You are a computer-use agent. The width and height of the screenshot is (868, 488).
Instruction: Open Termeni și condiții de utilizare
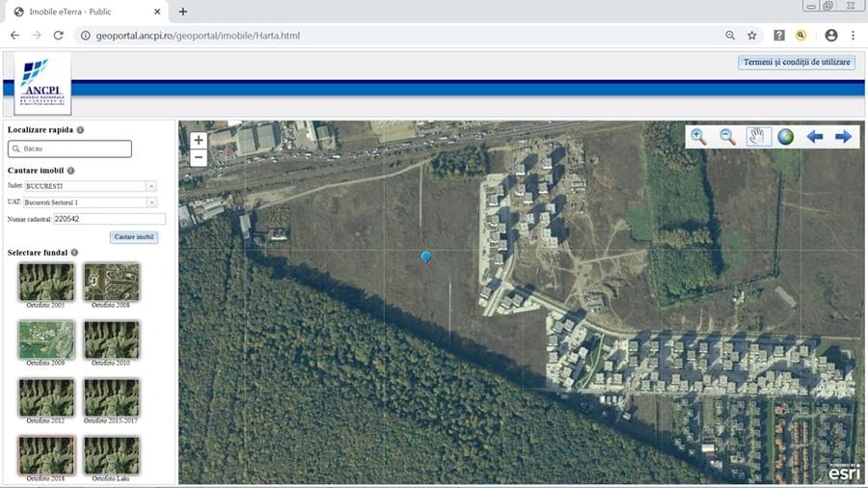coord(797,62)
